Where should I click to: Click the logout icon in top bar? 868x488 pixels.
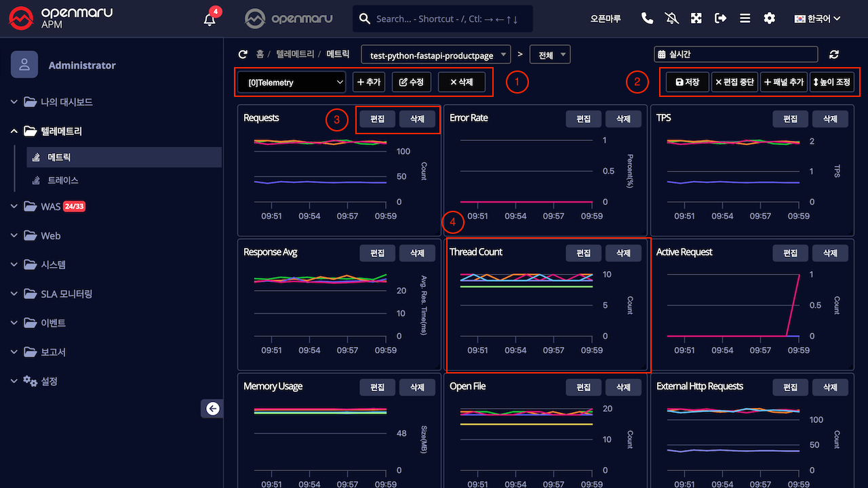tap(720, 19)
